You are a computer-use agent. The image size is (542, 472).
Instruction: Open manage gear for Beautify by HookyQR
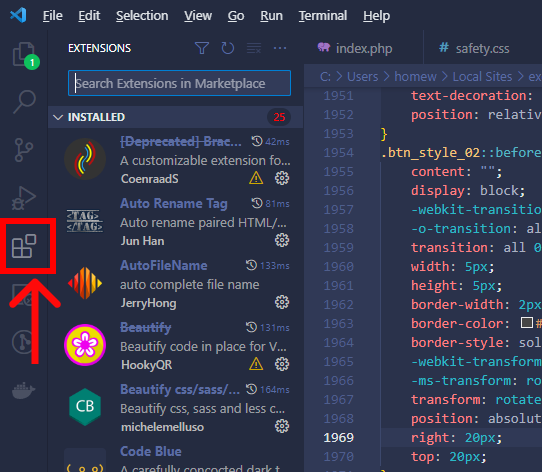click(282, 364)
